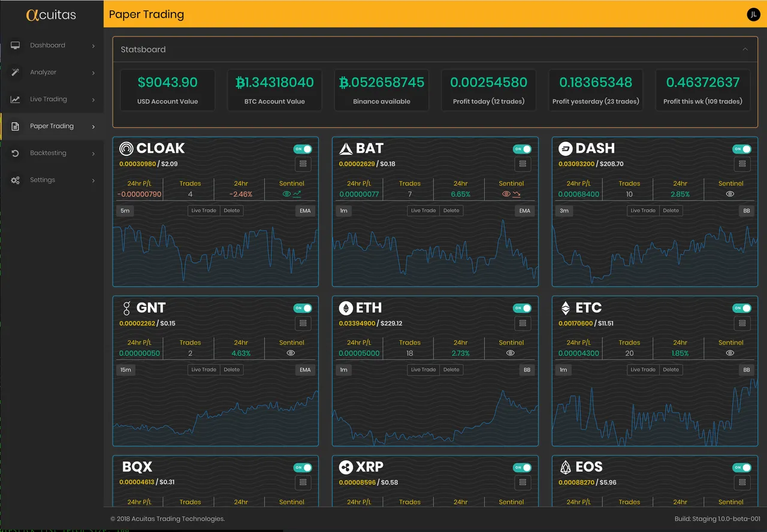Open the GNT 15m interval selector
The height and width of the screenshot is (532, 767).
(x=126, y=370)
